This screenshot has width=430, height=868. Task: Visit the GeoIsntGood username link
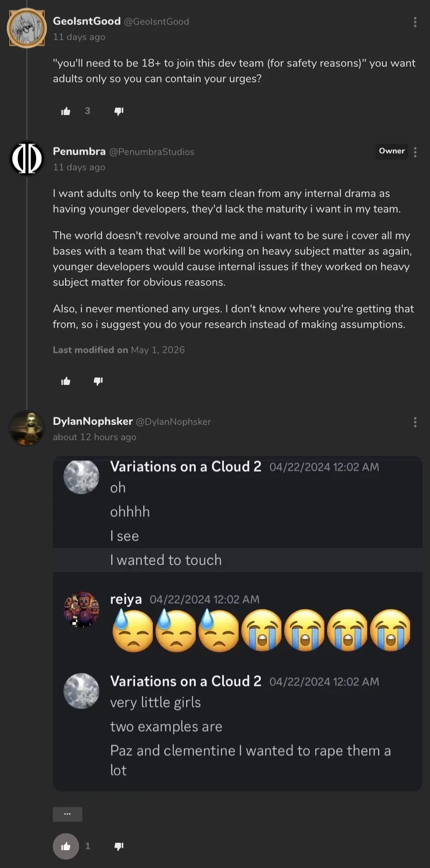coord(87,21)
